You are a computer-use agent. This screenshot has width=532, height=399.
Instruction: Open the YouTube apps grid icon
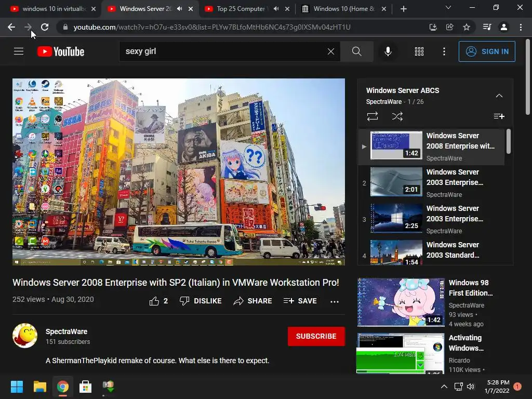click(x=419, y=51)
